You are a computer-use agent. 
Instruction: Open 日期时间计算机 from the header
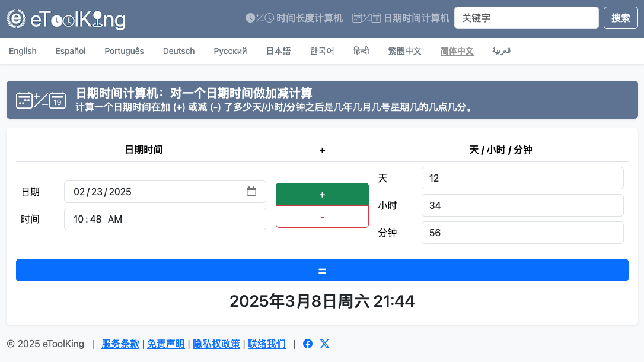pos(401,18)
